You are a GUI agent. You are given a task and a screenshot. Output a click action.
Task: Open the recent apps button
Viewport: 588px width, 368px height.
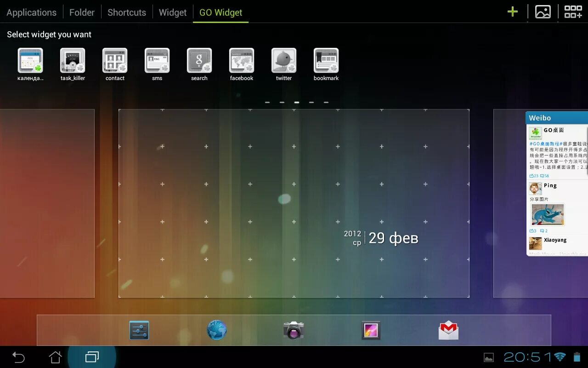[92, 357]
